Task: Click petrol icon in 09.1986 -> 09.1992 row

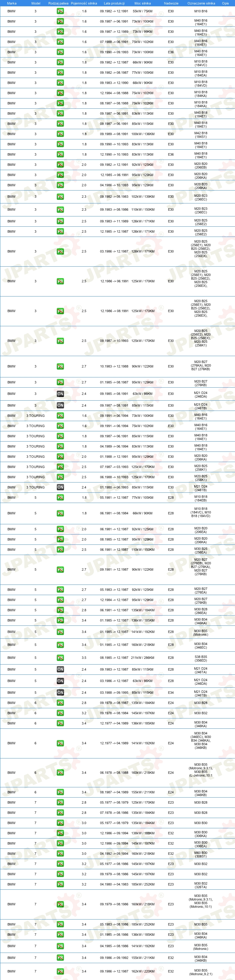Action: pos(60,958)
